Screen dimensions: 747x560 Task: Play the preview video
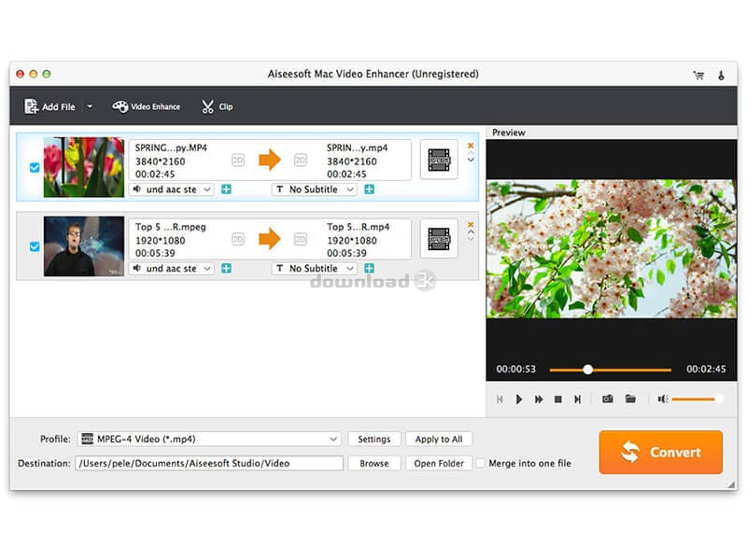[519, 399]
